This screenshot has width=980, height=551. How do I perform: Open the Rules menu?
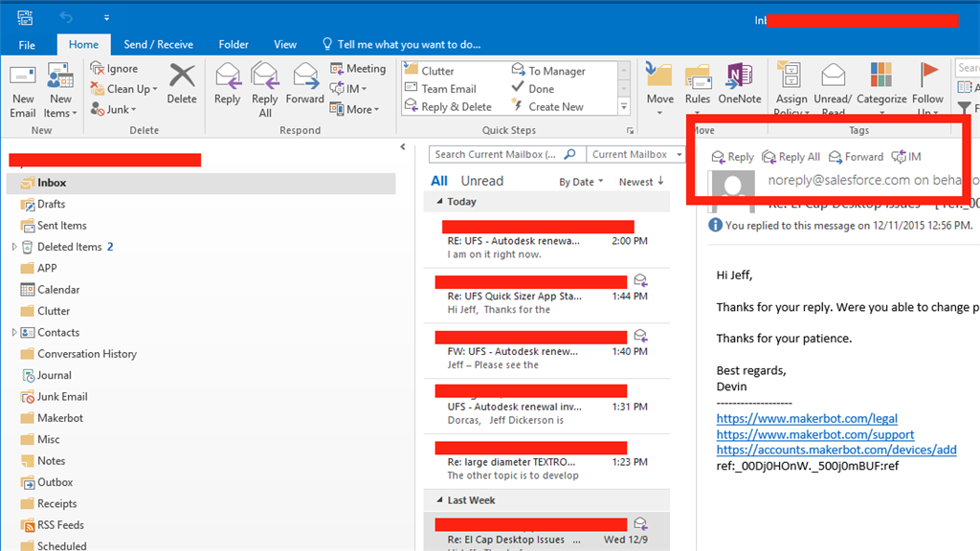[x=698, y=89]
